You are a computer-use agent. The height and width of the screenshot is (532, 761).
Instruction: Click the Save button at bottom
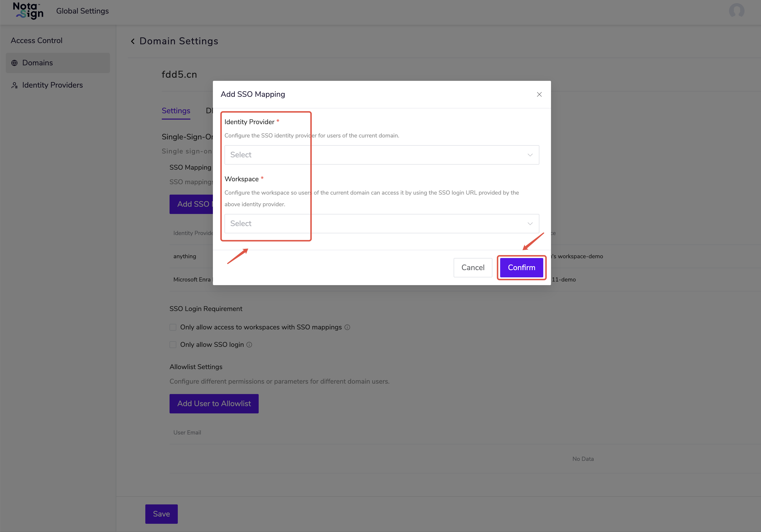click(x=161, y=514)
